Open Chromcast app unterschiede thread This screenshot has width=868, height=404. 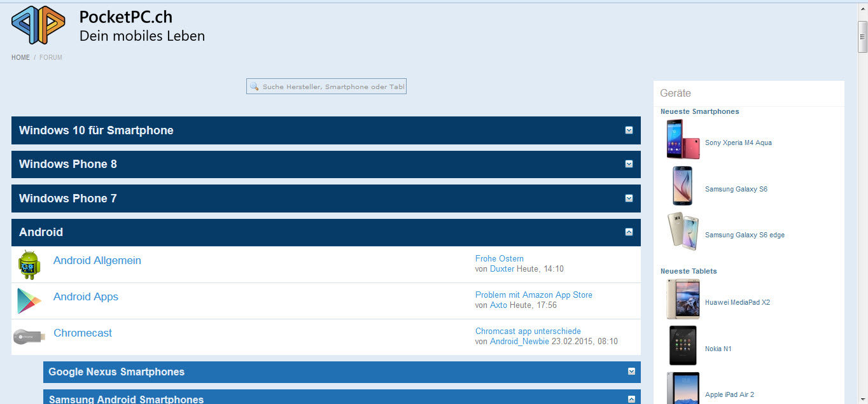(528, 331)
